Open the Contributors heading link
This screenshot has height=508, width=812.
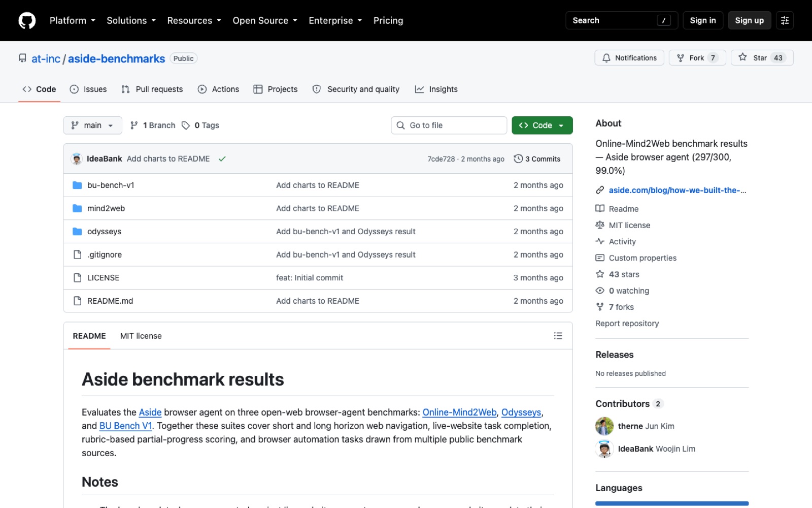click(629, 404)
